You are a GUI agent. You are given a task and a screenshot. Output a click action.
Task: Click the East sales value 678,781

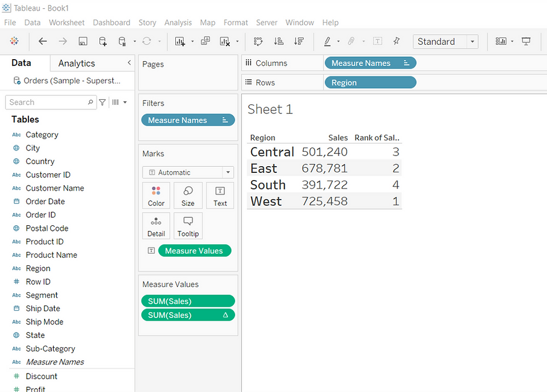[x=324, y=168]
